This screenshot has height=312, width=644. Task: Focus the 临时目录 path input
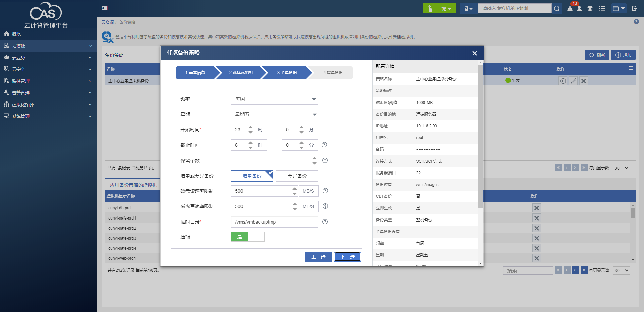tap(275, 222)
